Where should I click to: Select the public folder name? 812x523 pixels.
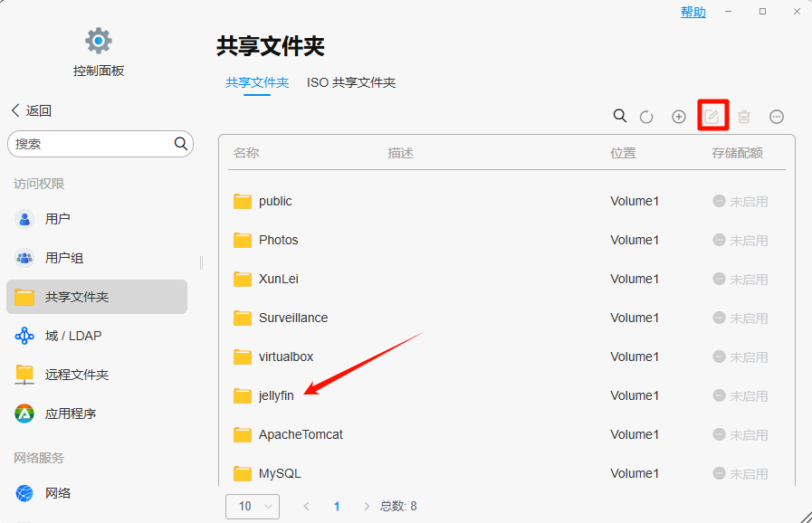click(x=275, y=201)
